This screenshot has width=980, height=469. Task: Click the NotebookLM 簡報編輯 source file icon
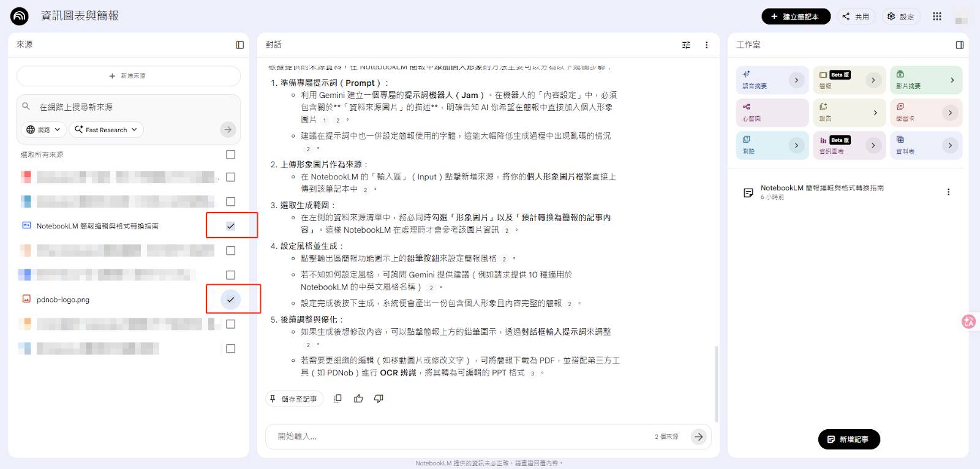[x=26, y=225]
